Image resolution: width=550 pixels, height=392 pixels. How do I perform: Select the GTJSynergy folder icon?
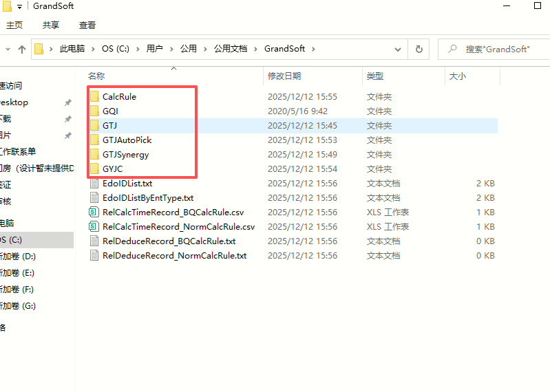(94, 155)
